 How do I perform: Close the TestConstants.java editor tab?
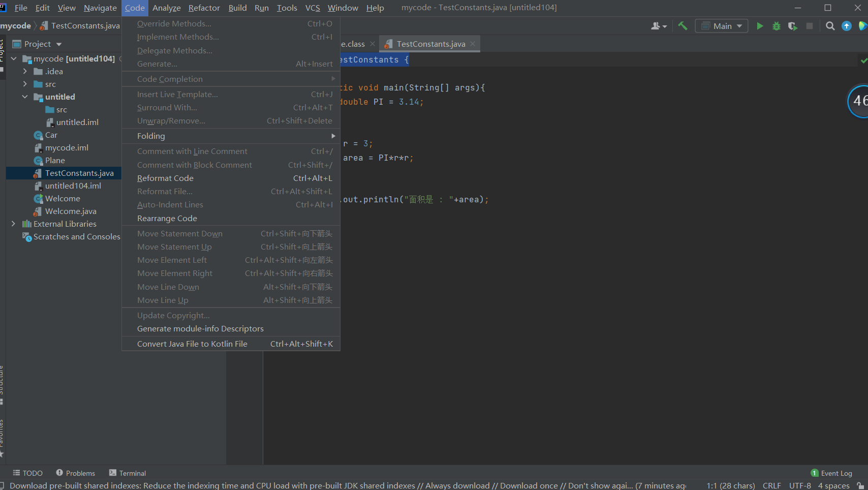coord(473,44)
